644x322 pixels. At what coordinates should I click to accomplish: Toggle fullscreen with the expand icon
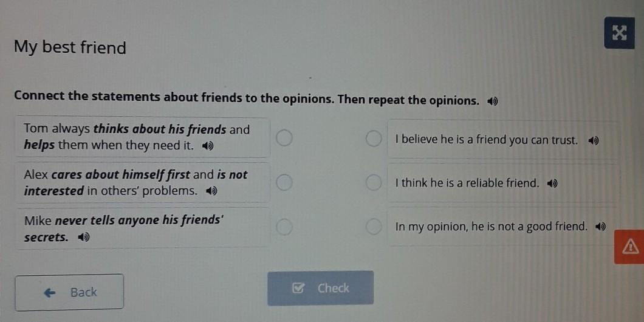[619, 33]
